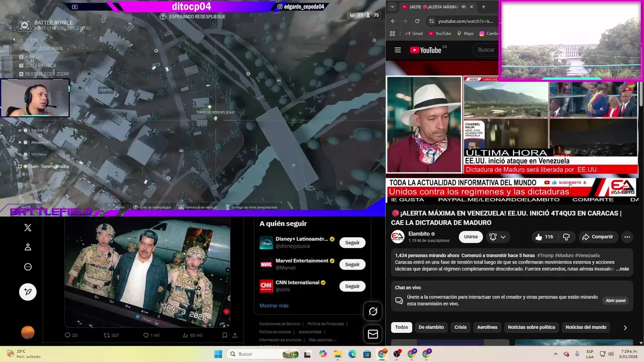Image resolution: width=644 pixels, height=362 pixels.
Task: Click the share icon under the post
Action: (x=234, y=335)
